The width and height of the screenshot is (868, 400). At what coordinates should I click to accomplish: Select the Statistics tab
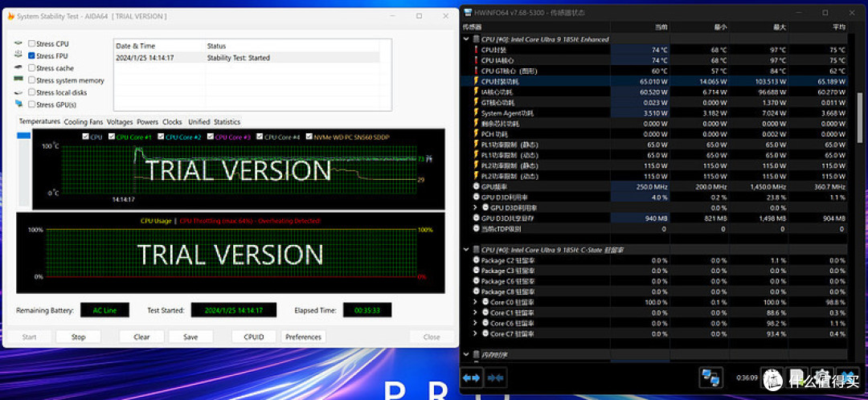(x=227, y=122)
